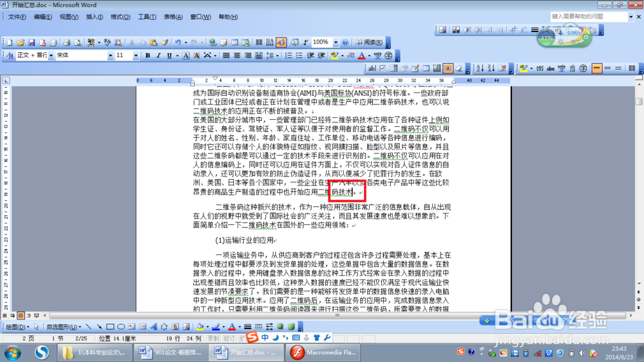The height and width of the screenshot is (362, 644).
Task: Expand the font color dropdown arrow
Action: (369, 55)
